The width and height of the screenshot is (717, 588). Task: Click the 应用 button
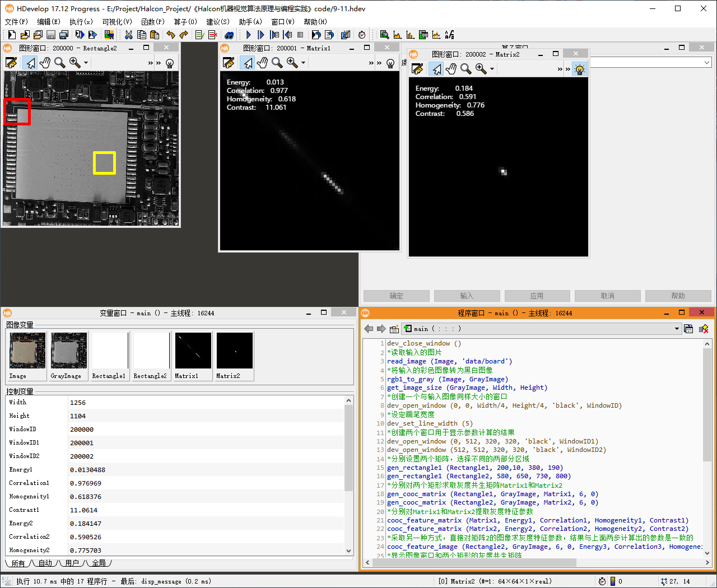(x=537, y=296)
